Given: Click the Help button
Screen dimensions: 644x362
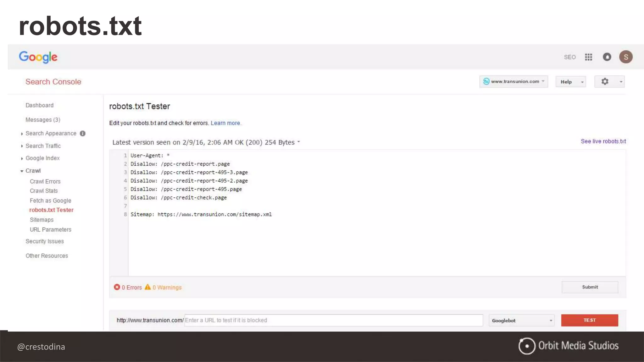Looking at the screenshot, I should click(570, 82).
